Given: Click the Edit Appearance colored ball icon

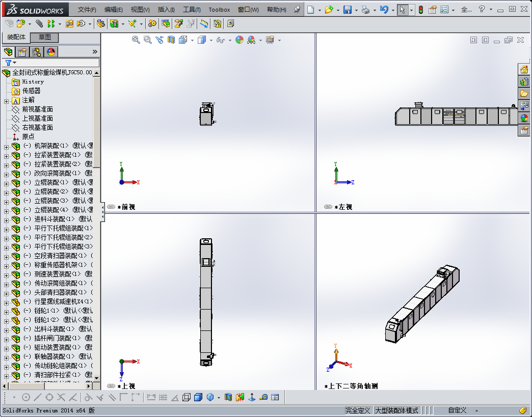Looking at the screenshot, I should coord(240,40).
